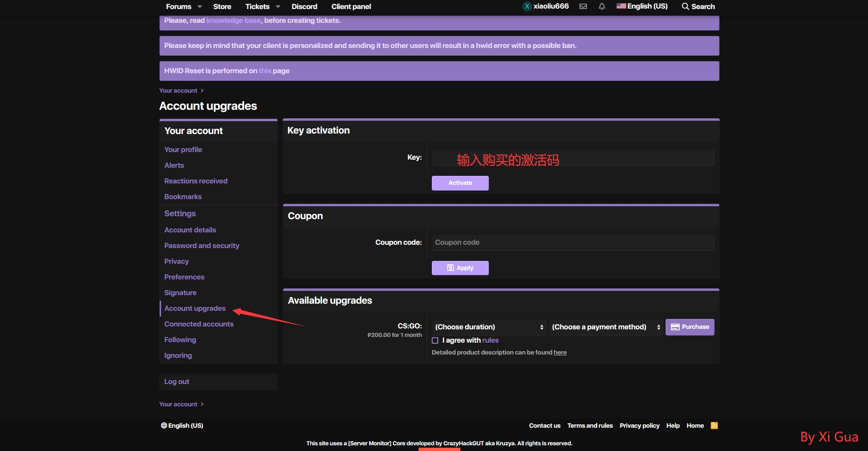Apply the coupon code
Image resolution: width=868 pixels, height=451 pixels.
pos(460,268)
